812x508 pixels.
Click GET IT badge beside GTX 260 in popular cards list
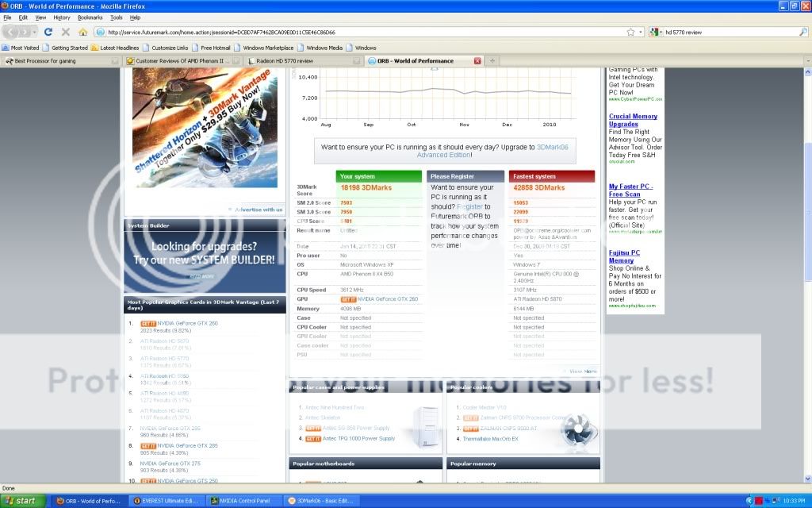[148, 324]
